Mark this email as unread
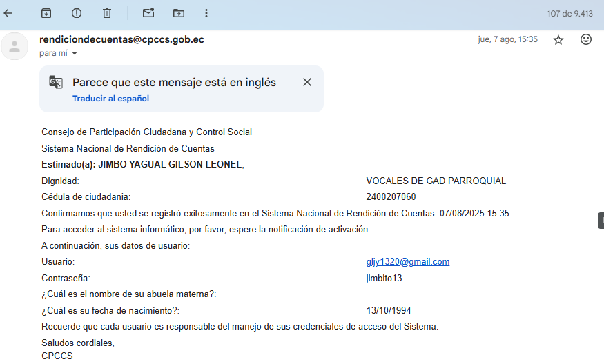 point(148,13)
